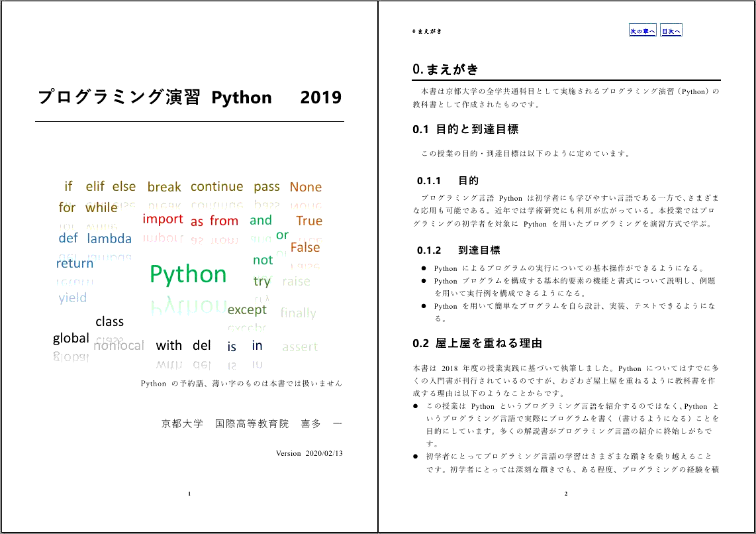Click the 0.1.2 到達目標 subheading
This screenshot has width=756, height=534.
click(x=458, y=250)
